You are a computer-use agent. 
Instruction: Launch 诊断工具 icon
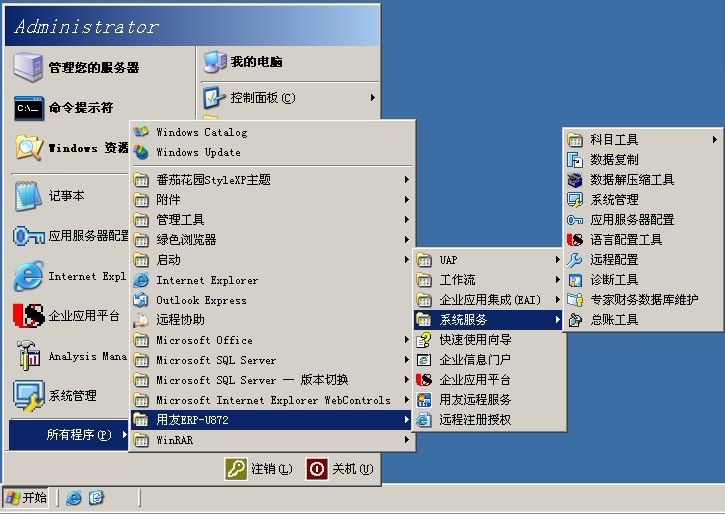click(575, 280)
